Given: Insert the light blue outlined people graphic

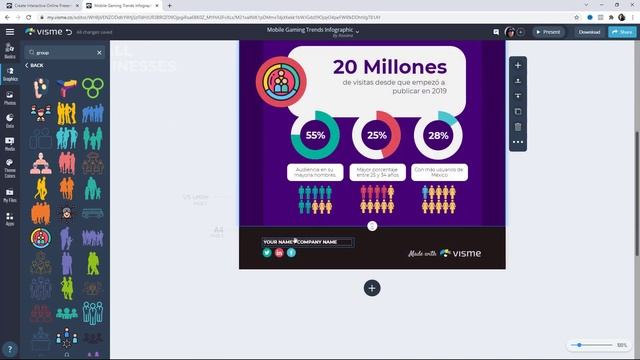Looking at the screenshot, I should pos(93,313).
